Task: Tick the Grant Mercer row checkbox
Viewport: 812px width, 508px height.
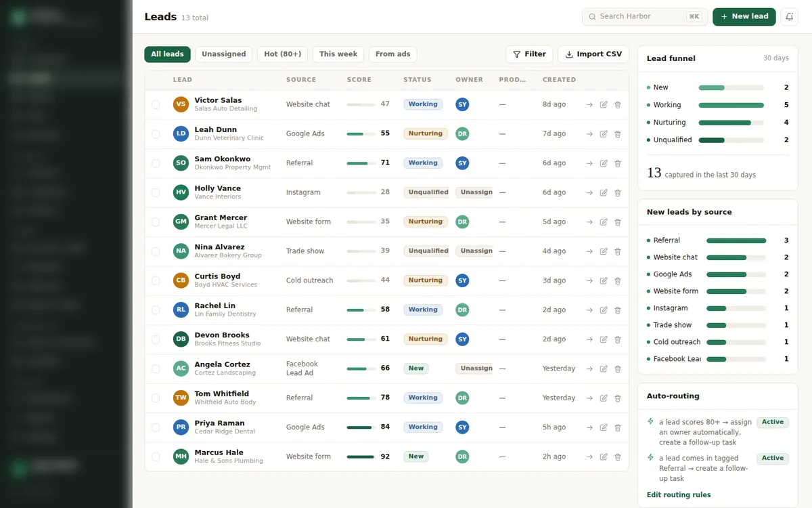Action: (156, 222)
